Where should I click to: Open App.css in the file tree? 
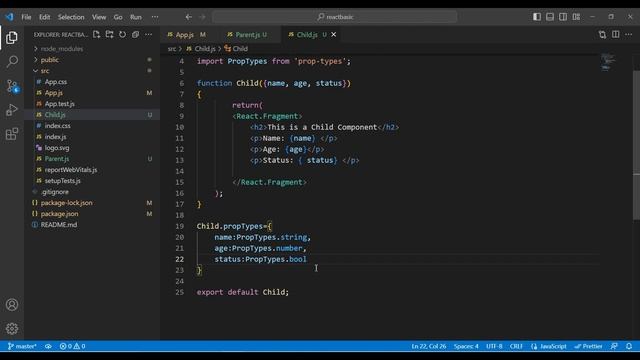(56, 82)
